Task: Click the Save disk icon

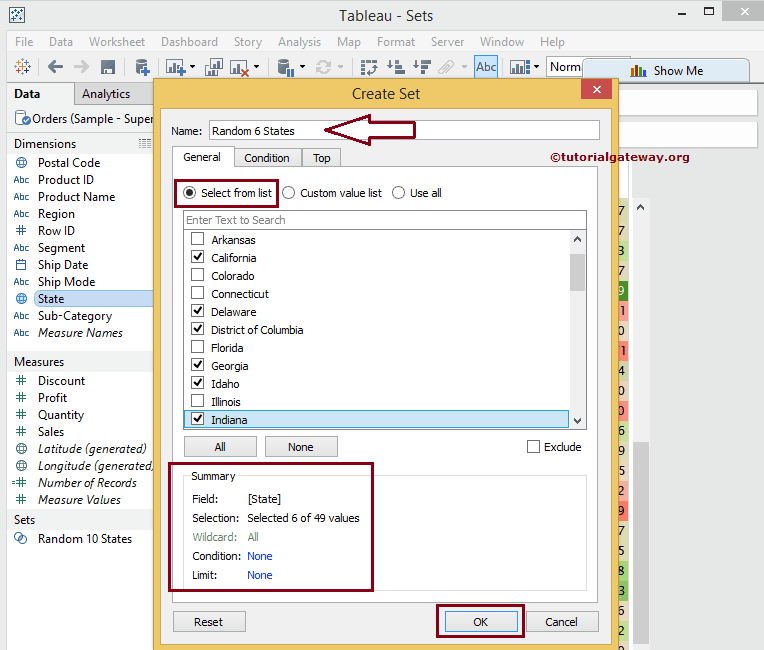Action: (108, 67)
